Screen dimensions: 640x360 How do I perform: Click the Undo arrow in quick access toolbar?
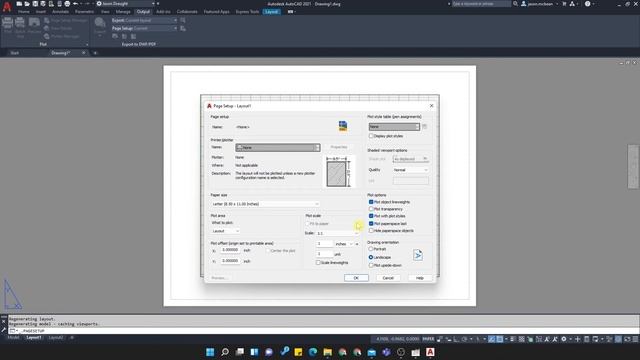coord(76,4)
